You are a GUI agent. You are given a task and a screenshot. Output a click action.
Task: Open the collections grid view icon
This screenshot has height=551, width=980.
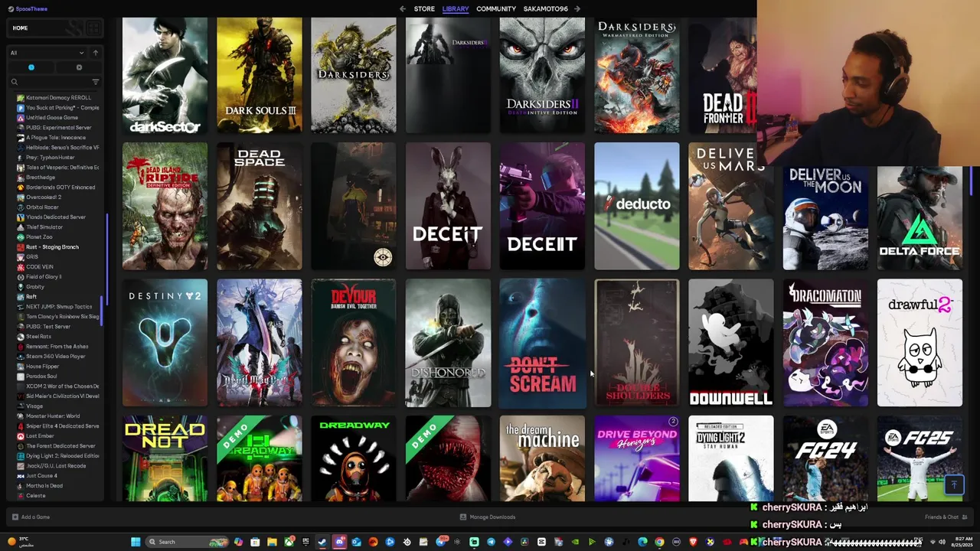point(92,28)
